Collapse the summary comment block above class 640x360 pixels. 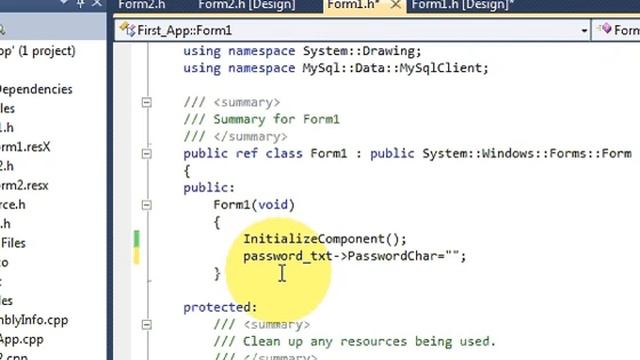[x=147, y=102]
